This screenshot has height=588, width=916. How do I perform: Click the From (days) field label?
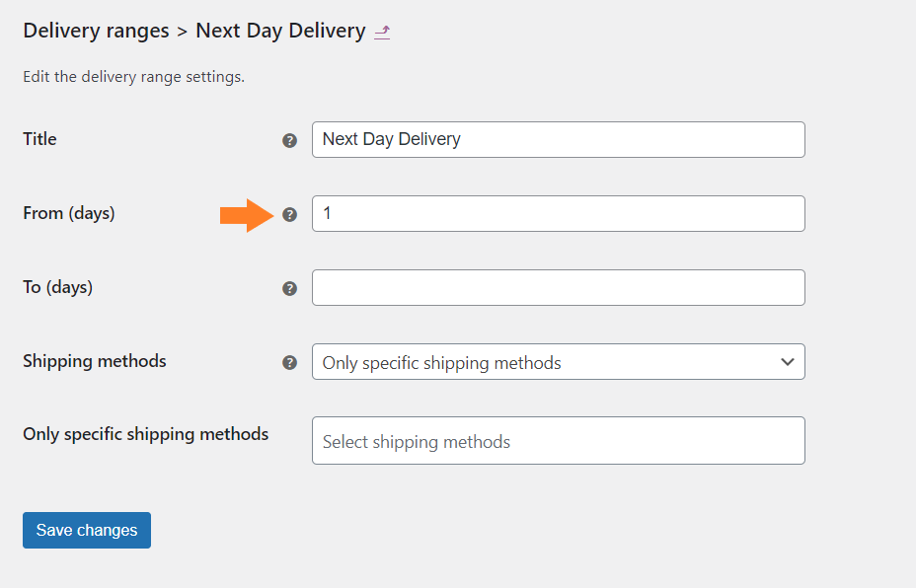(69, 213)
